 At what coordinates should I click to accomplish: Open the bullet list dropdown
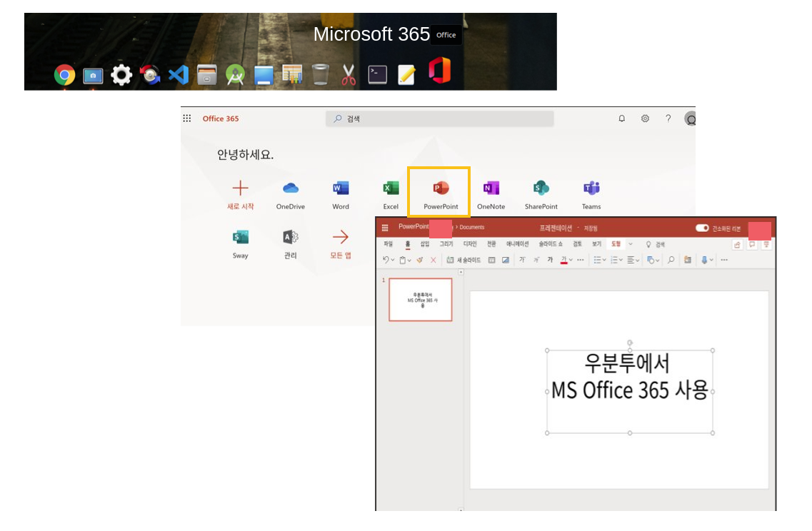[603, 260]
